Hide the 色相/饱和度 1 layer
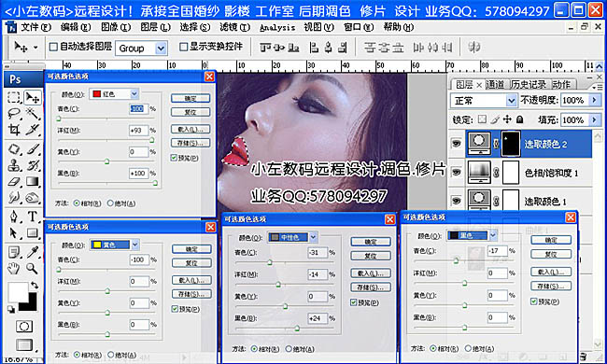607x364 pixels. click(457, 172)
